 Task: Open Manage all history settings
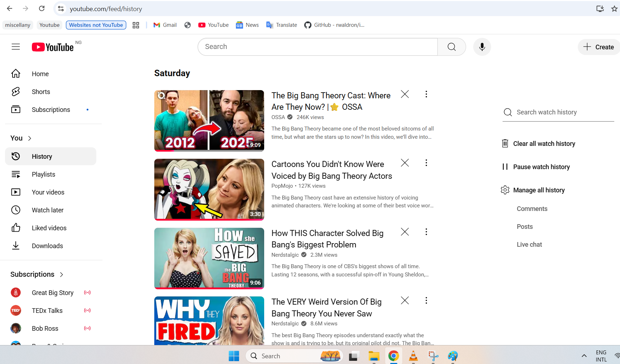pyautogui.click(x=539, y=190)
